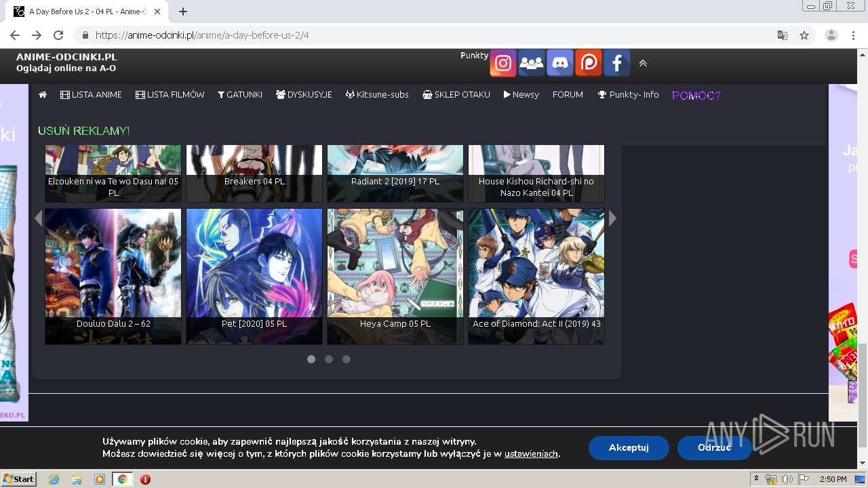This screenshot has width=868, height=488.
Task: Click the address bar URL
Action: [202, 35]
